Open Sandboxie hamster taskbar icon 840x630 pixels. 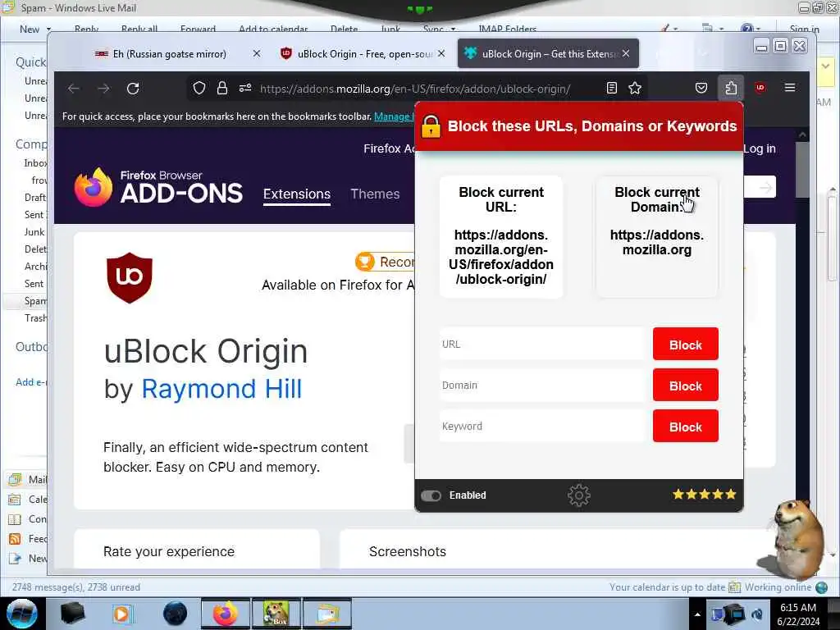[x=276, y=614]
